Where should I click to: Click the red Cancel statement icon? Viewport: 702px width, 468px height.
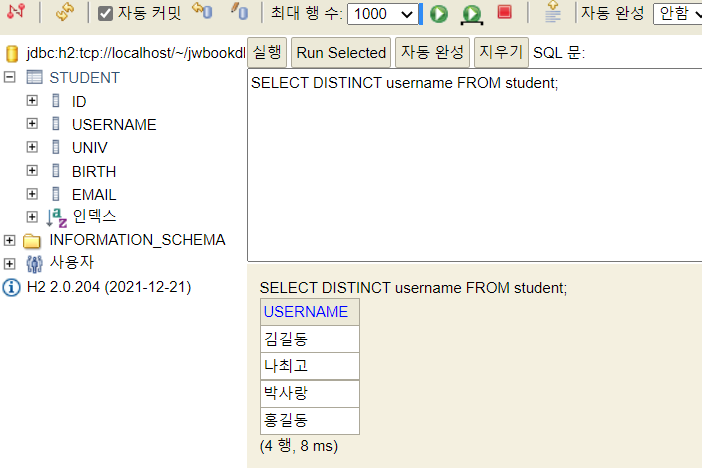click(505, 12)
